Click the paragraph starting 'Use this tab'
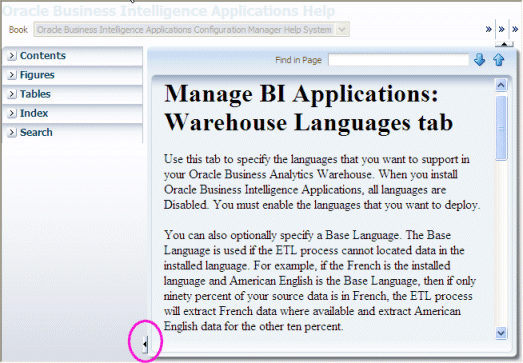 [322, 182]
